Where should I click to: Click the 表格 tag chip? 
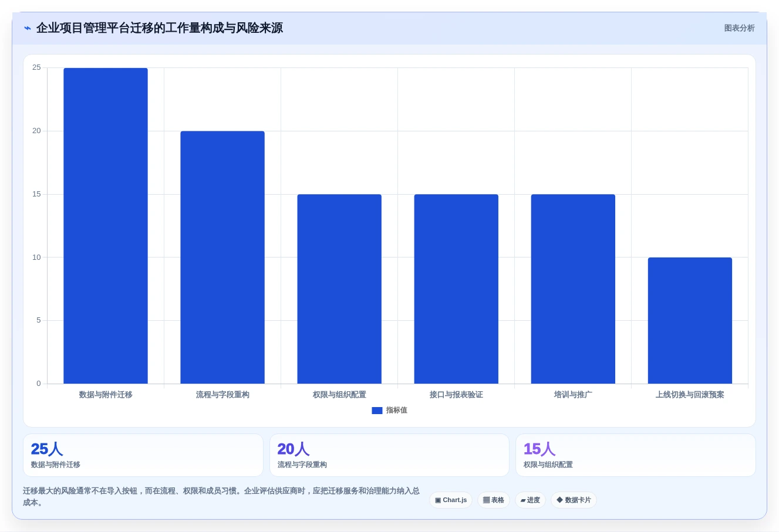click(494, 500)
